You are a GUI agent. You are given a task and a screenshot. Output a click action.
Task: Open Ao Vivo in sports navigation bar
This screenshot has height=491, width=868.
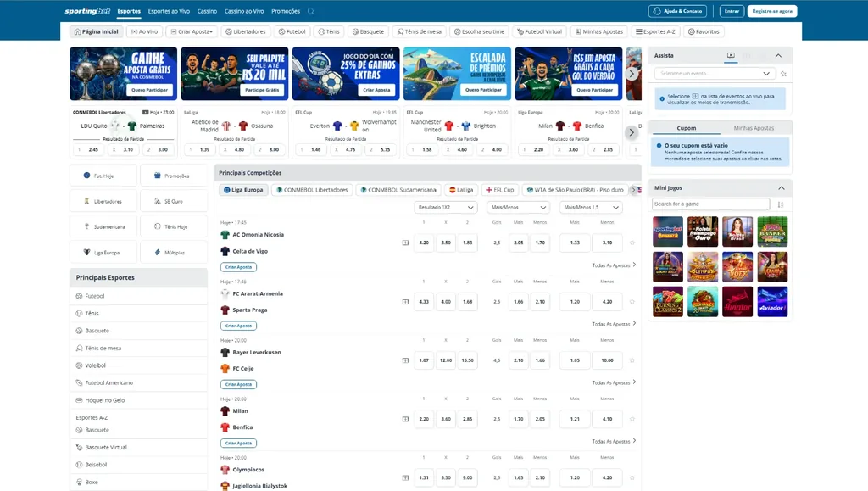(x=144, y=31)
